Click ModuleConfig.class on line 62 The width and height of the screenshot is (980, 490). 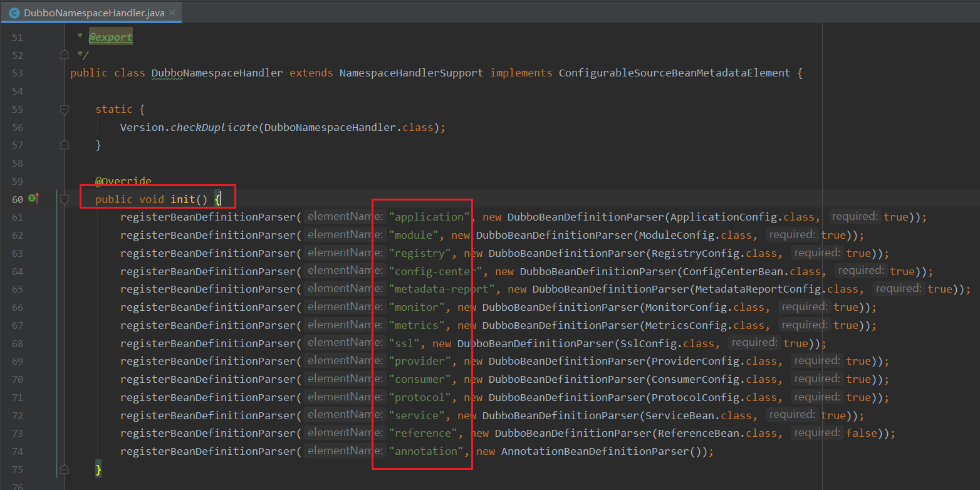696,235
